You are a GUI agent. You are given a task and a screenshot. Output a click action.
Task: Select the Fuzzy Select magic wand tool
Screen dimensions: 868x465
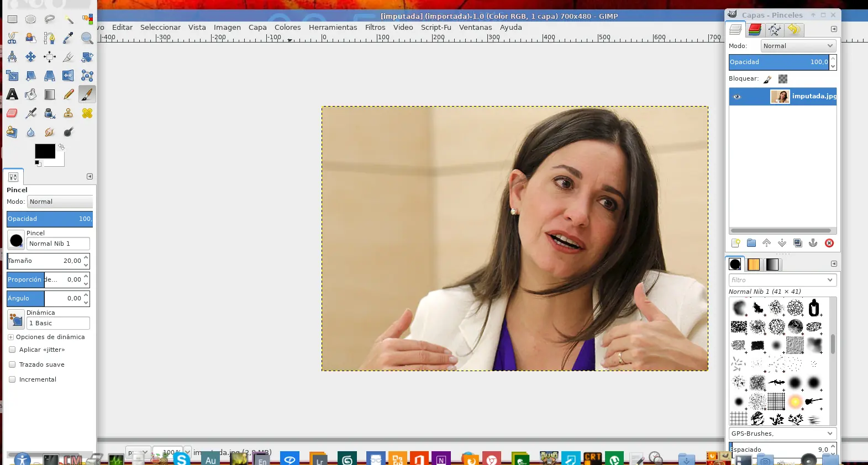tap(69, 19)
